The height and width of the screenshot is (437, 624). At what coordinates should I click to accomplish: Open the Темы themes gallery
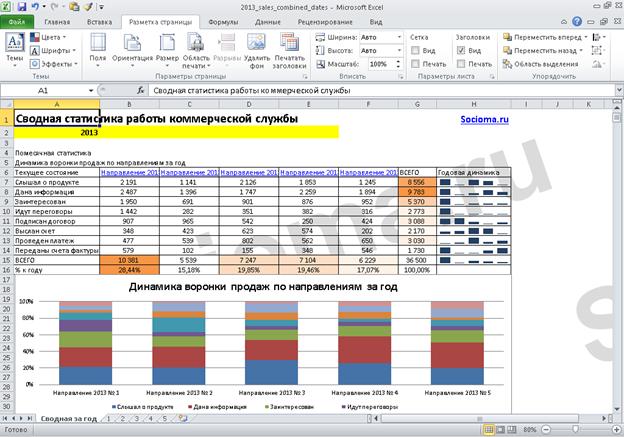[x=15, y=49]
